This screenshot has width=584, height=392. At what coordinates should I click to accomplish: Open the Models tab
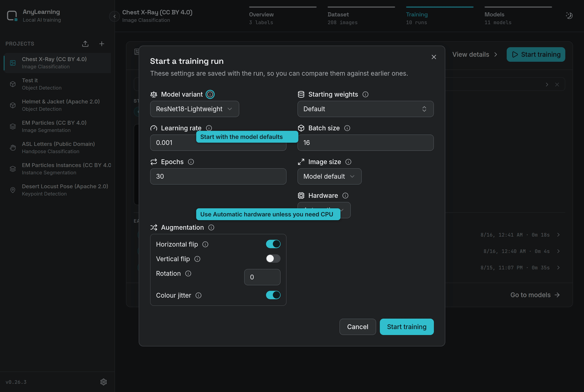click(x=518, y=16)
